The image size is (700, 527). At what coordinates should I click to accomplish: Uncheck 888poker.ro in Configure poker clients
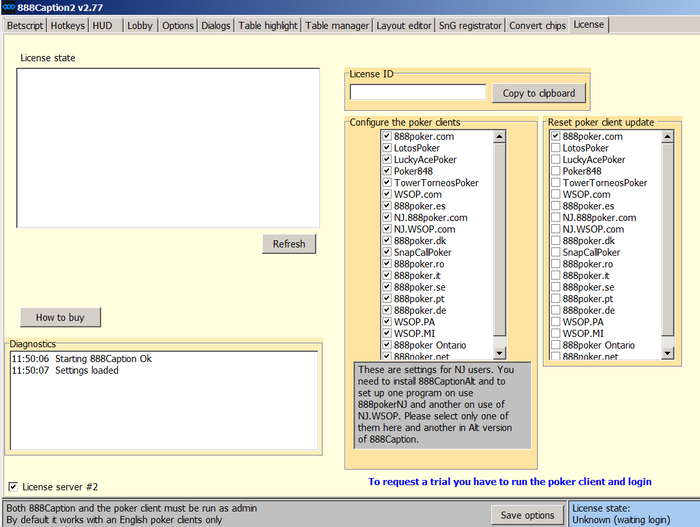click(x=387, y=264)
